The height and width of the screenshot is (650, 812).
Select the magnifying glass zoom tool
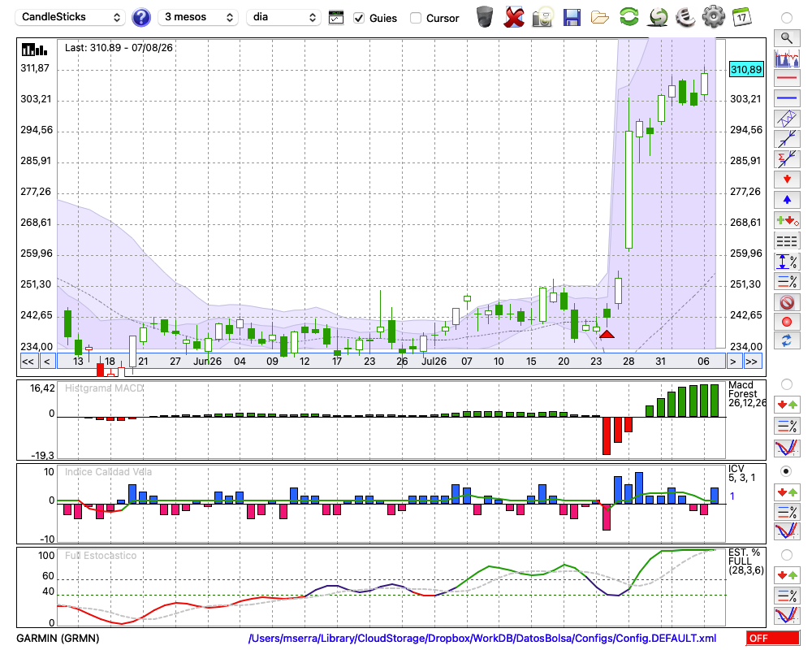[x=787, y=38]
